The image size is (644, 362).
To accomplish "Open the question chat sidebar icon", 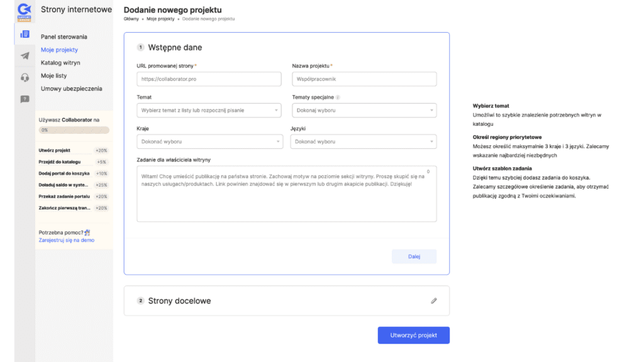I will tap(25, 99).
